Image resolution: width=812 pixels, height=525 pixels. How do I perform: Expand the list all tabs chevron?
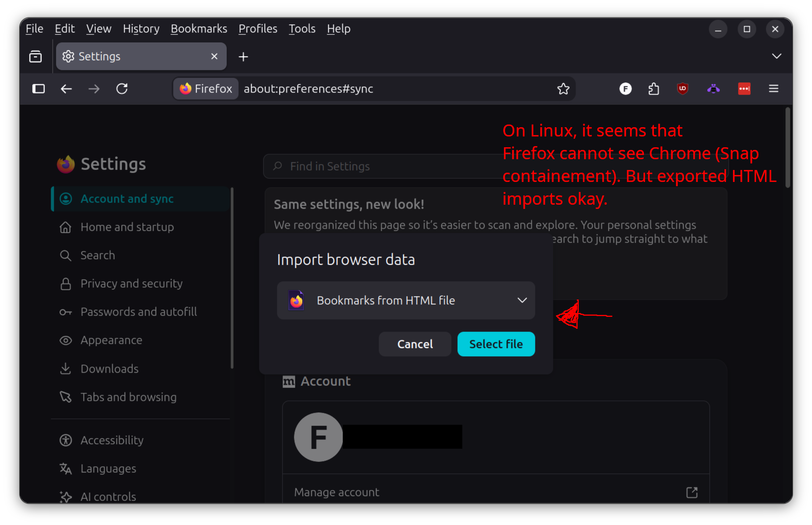tap(777, 56)
